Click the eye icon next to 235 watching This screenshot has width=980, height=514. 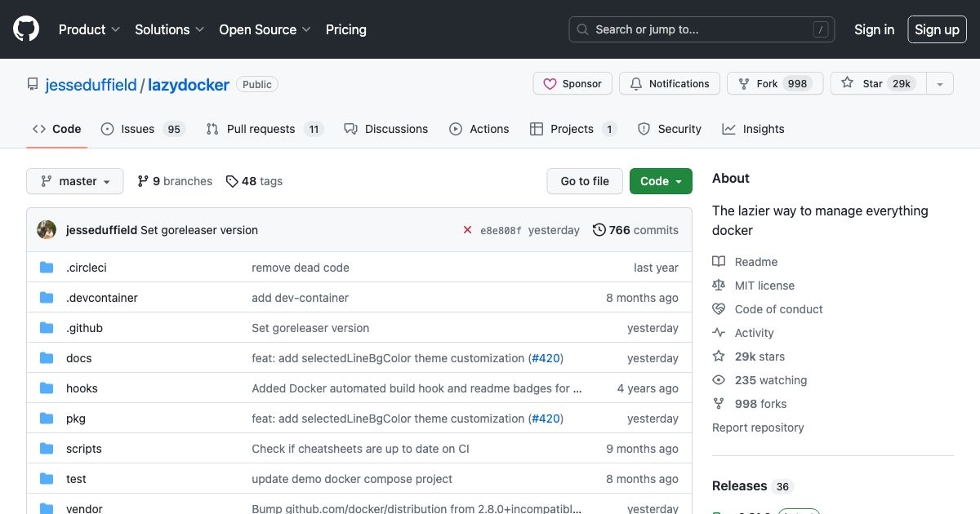[x=719, y=379]
